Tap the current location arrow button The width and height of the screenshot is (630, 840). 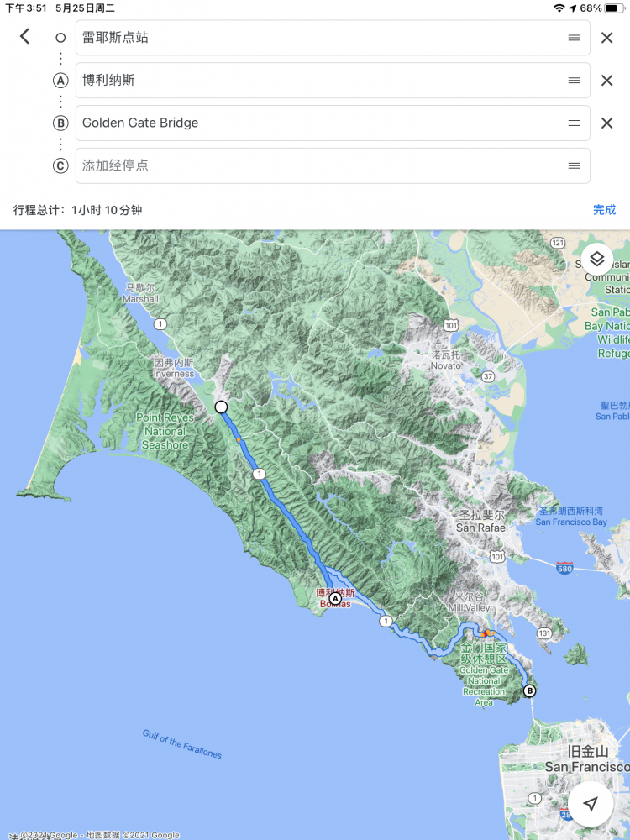click(591, 804)
